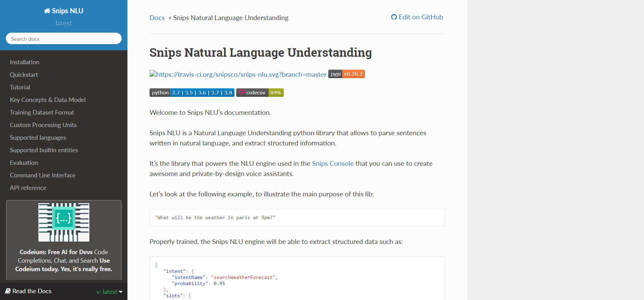The height and width of the screenshot is (300, 644).
Task: Click the Docs breadcrumb link
Action: pyautogui.click(x=157, y=18)
